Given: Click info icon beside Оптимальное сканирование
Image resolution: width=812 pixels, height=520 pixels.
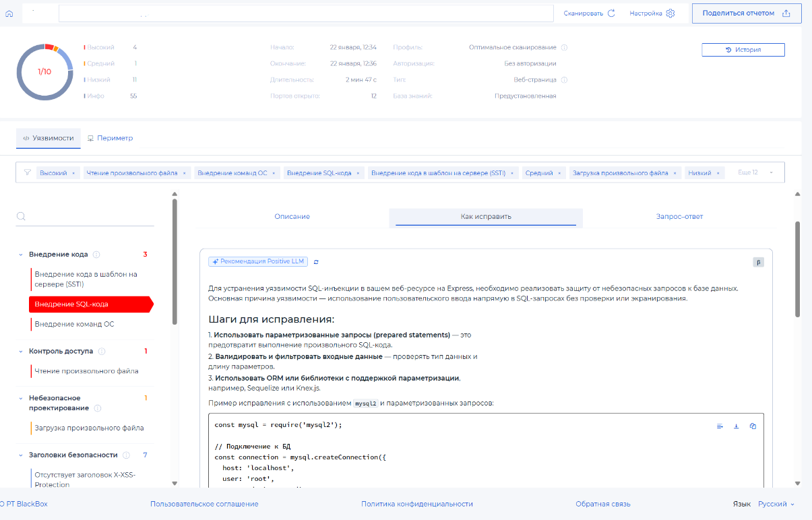Looking at the screenshot, I should click(564, 48).
